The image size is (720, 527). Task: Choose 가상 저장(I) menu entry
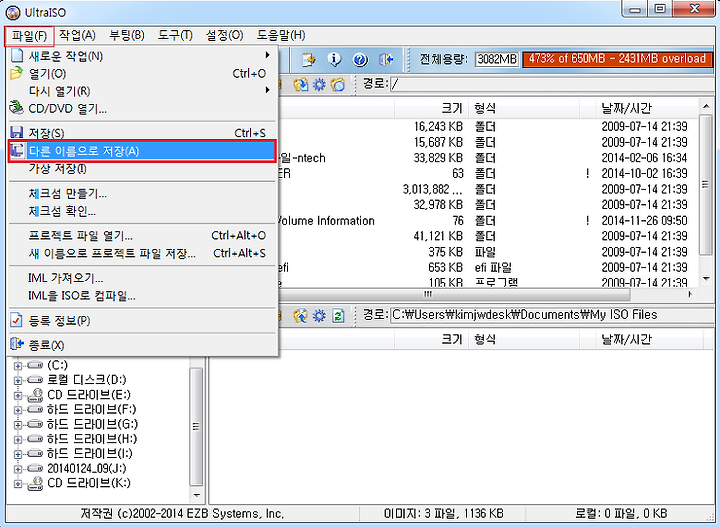click(x=142, y=168)
